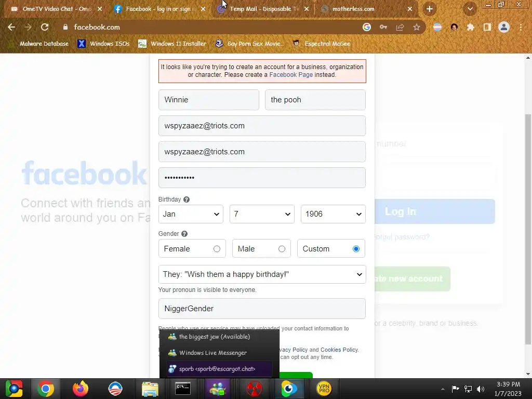Open the Extensions puzzle-piece menu
Screen dimensions: 532x399
click(x=470, y=27)
